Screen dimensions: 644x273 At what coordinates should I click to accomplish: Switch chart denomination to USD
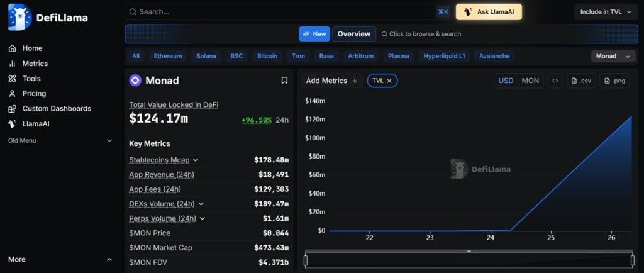click(506, 81)
